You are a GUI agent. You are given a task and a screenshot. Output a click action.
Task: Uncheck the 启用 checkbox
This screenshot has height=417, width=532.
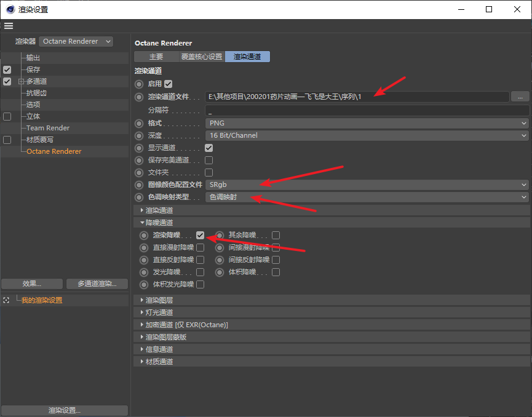tap(169, 84)
